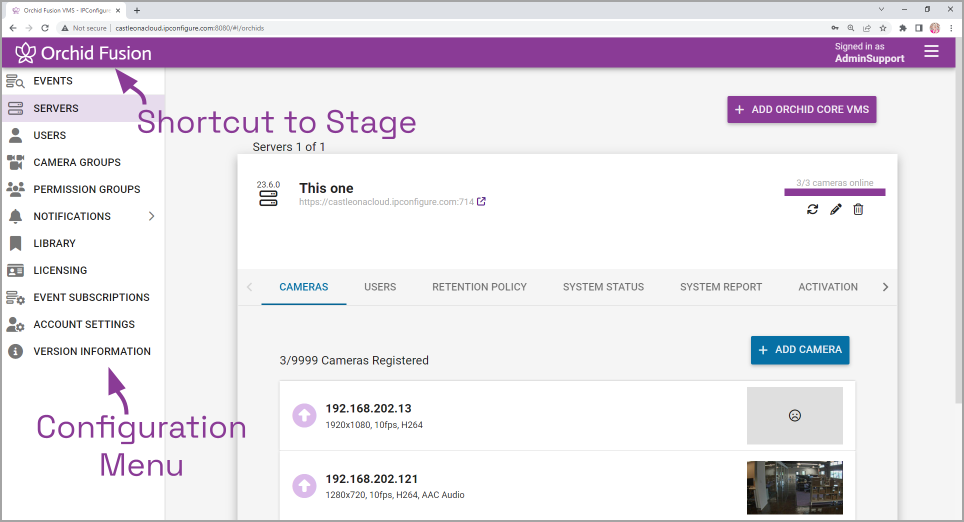Open Account Settings menu link

pos(83,325)
